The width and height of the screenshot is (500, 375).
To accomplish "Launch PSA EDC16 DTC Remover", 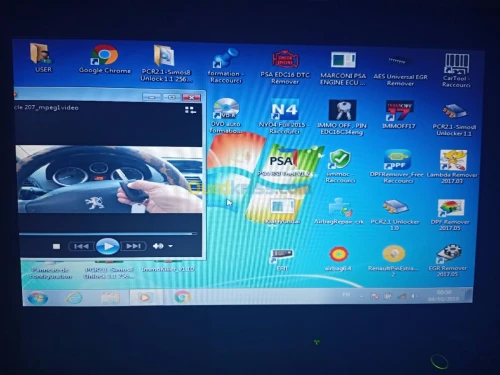I will click(285, 60).
